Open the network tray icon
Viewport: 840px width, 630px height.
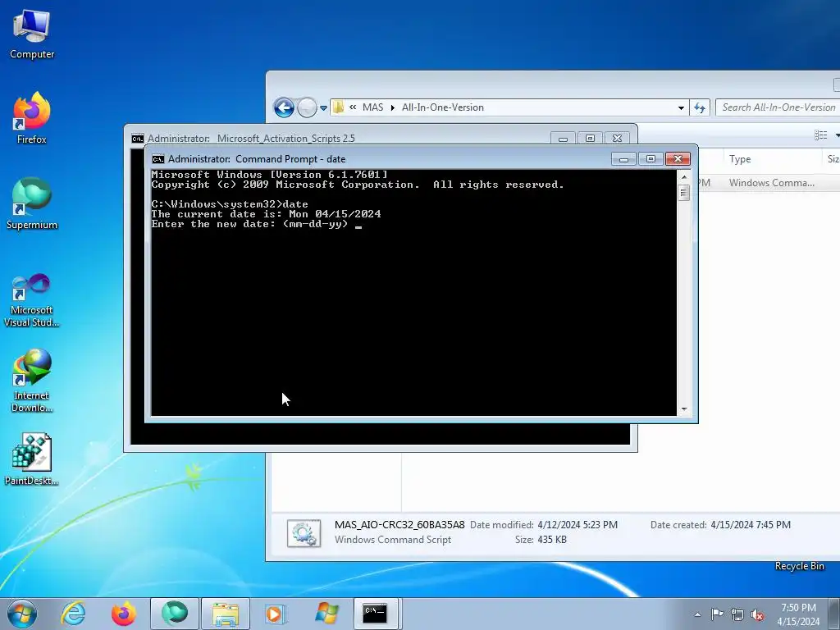[x=737, y=614]
